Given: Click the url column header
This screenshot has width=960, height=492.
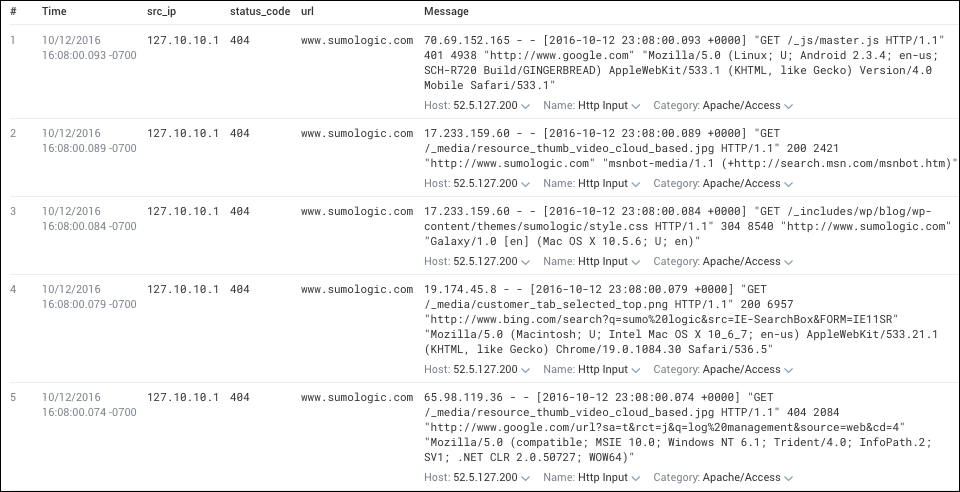Looking at the screenshot, I should click(x=307, y=11).
